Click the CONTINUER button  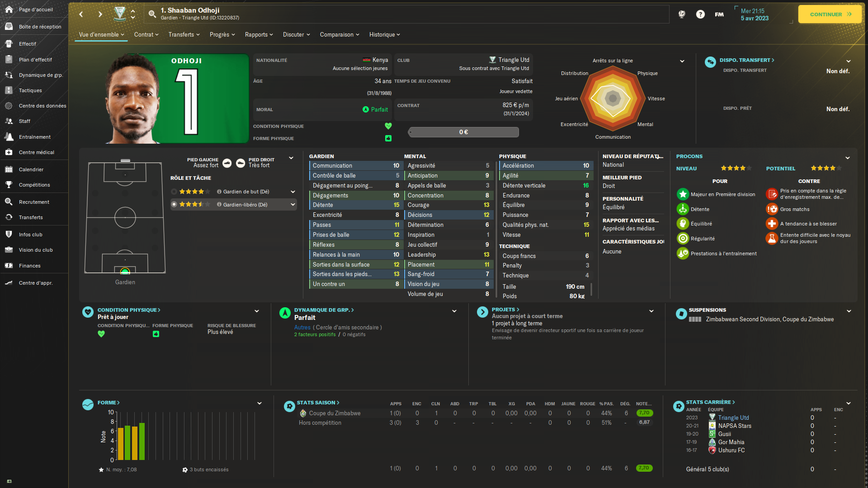(x=830, y=14)
